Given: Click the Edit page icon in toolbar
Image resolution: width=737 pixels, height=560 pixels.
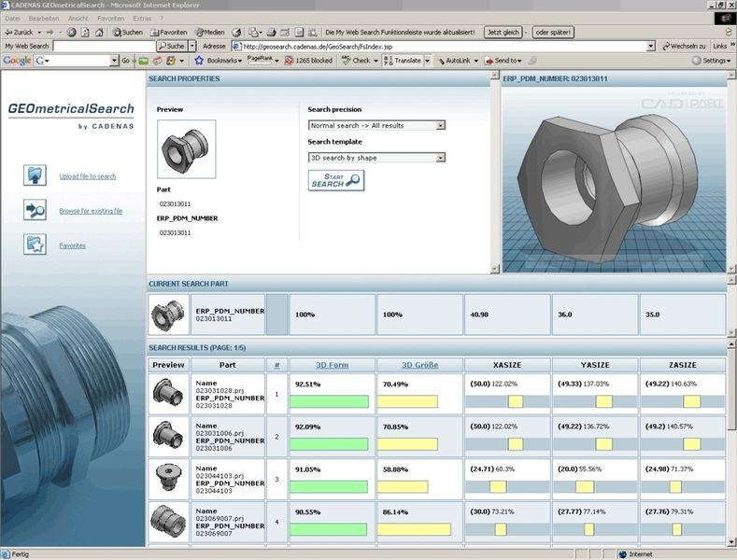Looking at the screenshot, I should (285, 33).
